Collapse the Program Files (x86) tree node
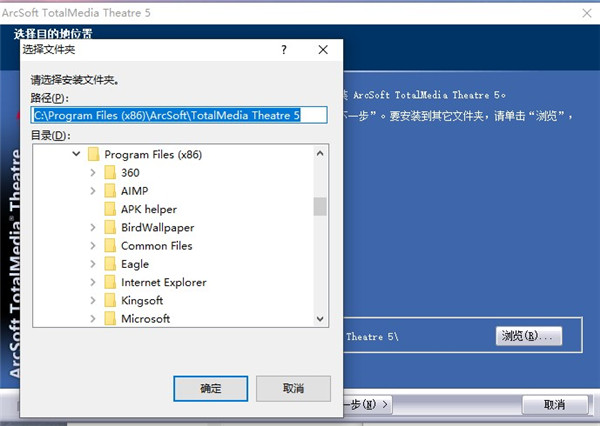Viewport: 600px width, 426px height. coord(76,155)
